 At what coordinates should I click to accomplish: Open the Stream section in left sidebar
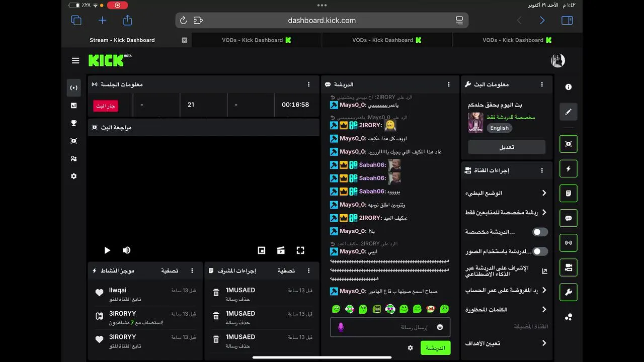pos(74,87)
